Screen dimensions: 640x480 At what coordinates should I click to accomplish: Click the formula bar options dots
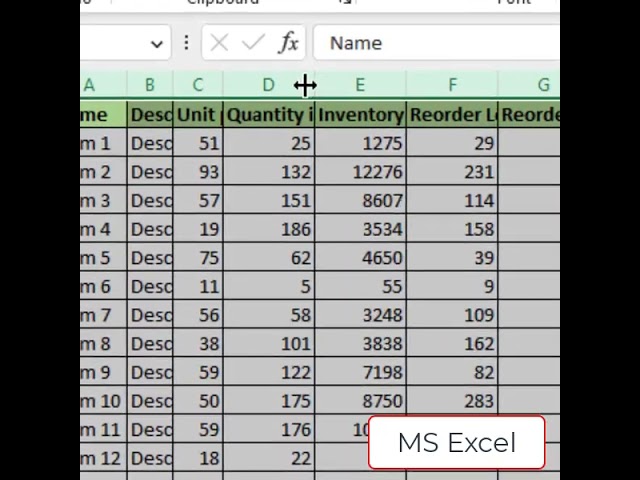pyautogui.click(x=186, y=43)
